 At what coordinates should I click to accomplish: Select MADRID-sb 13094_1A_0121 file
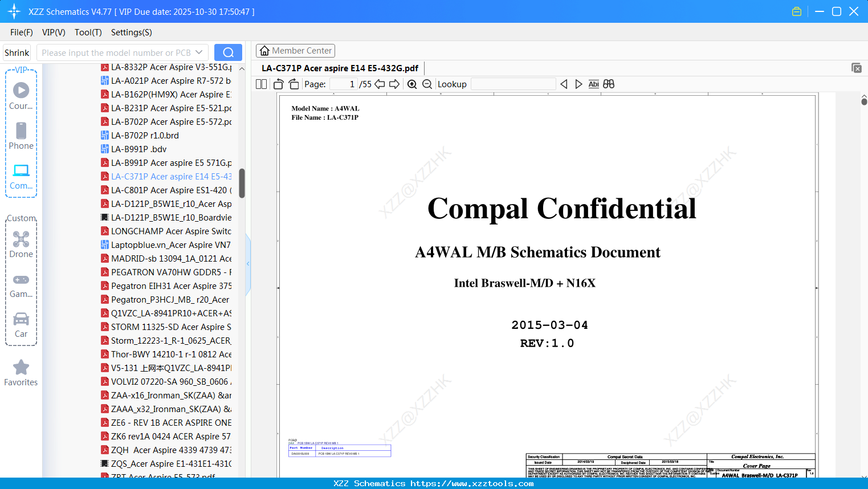pos(166,259)
